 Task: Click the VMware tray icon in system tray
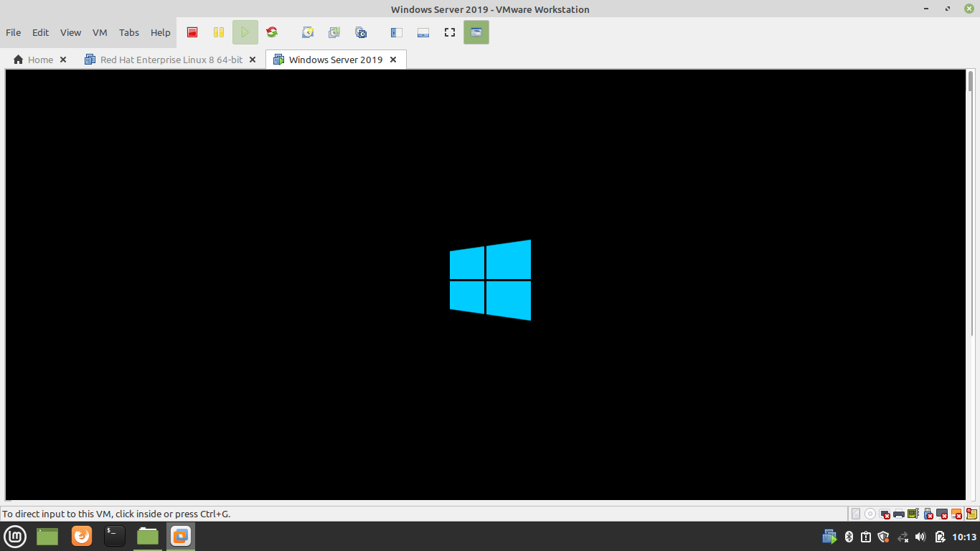(x=829, y=537)
